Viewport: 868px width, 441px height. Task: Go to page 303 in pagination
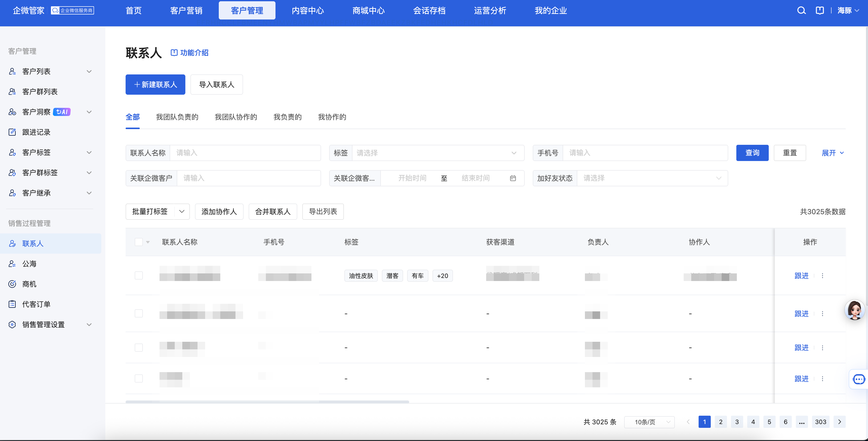click(820, 422)
